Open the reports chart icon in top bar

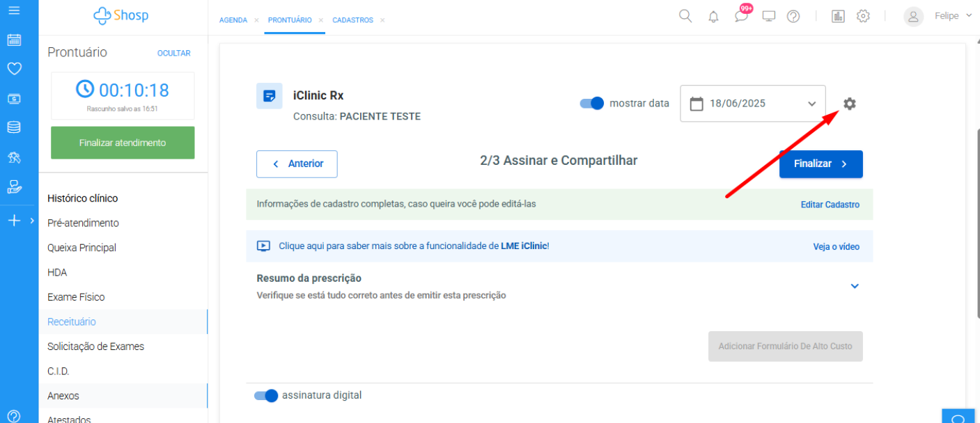pyautogui.click(x=838, y=16)
